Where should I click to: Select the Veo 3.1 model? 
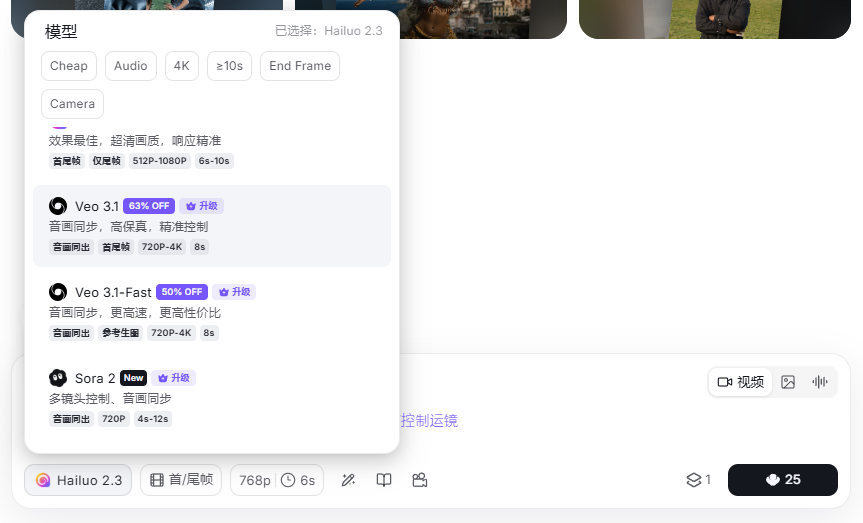tap(212, 226)
